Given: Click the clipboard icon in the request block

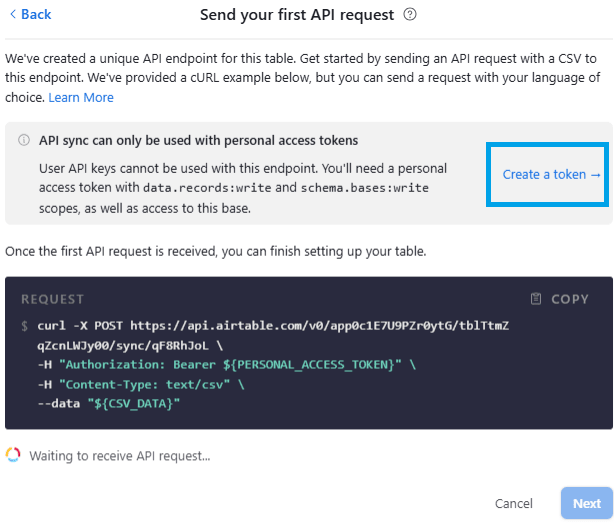Looking at the screenshot, I should [x=536, y=299].
